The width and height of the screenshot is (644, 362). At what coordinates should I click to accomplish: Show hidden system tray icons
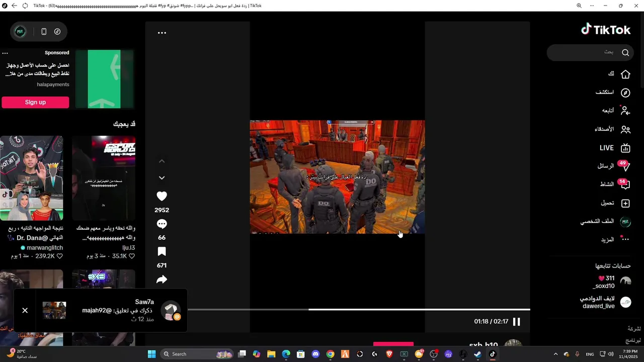555,354
